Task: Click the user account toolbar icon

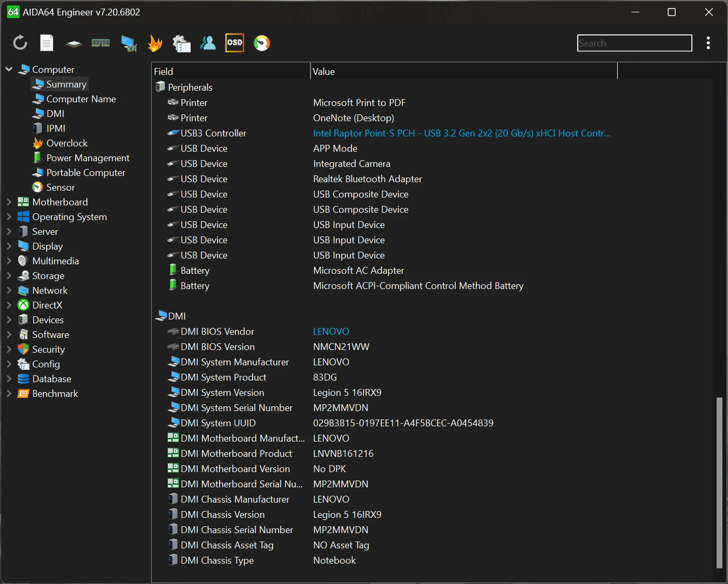Action: 208,43
